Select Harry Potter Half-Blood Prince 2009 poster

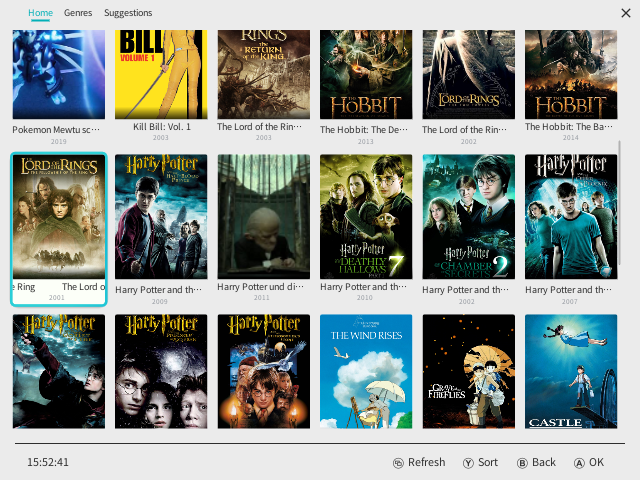point(161,217)
